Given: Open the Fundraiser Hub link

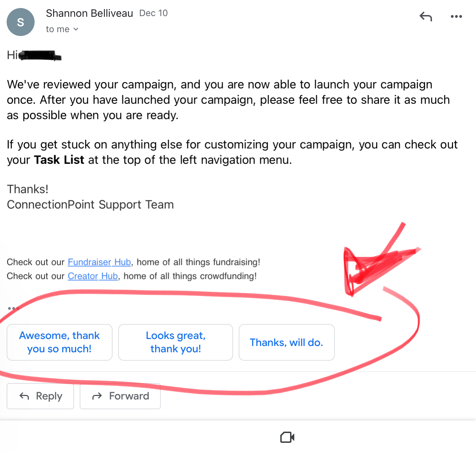Looking at the screenshot, I should click(x=99, y=262).
